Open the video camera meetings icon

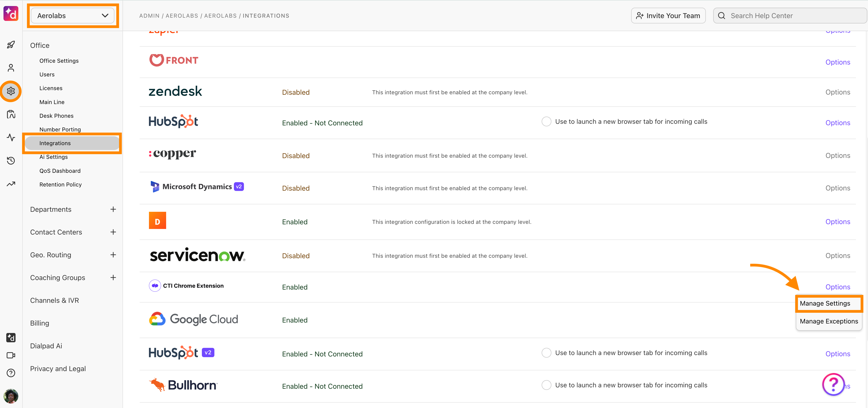11,355
